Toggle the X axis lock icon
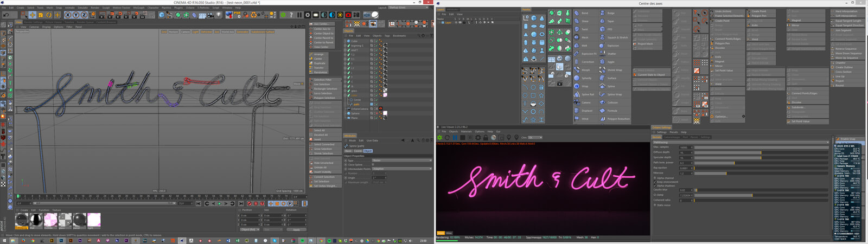 (x=68, y=15)
